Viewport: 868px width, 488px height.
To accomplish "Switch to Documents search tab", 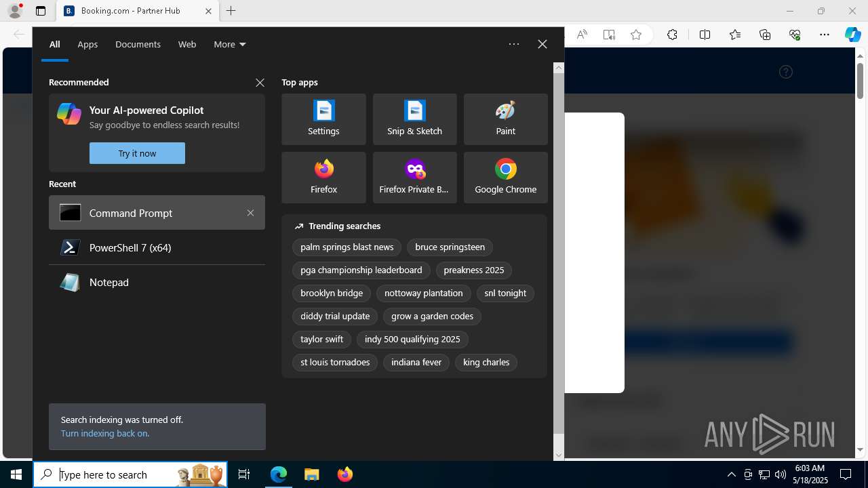I will tap(138, 44).
